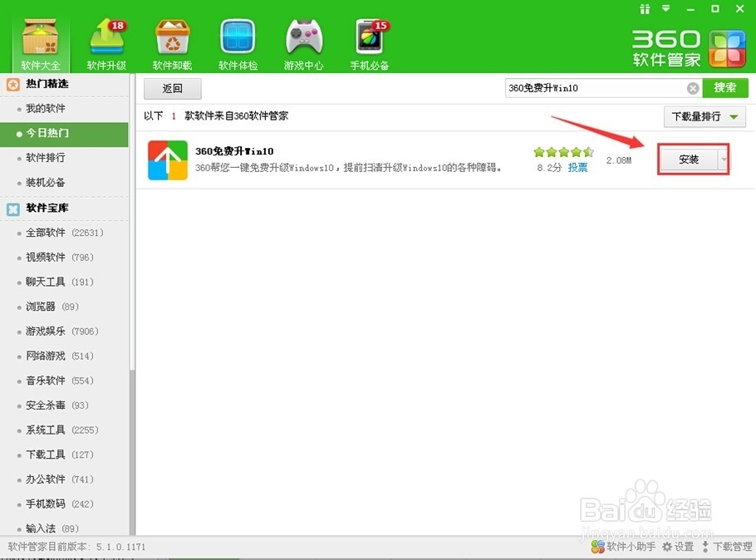Open 软件升级 software upgrade section
The height and width of the screenshot is (560, 756).
point(106,45)
